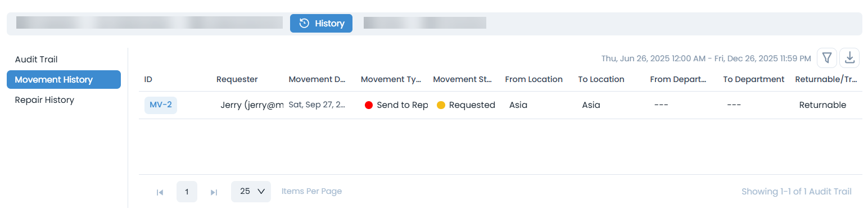Click the Movement Status column header
Image resolution: width=868 pixels, height=222 pixels.
(x=463, y=79)
